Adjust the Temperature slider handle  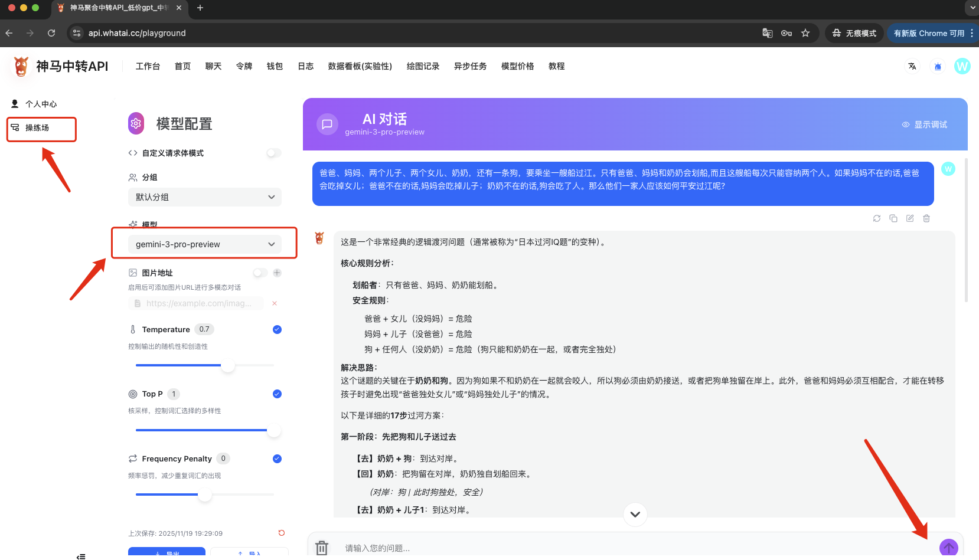click(x=228, y=365)
